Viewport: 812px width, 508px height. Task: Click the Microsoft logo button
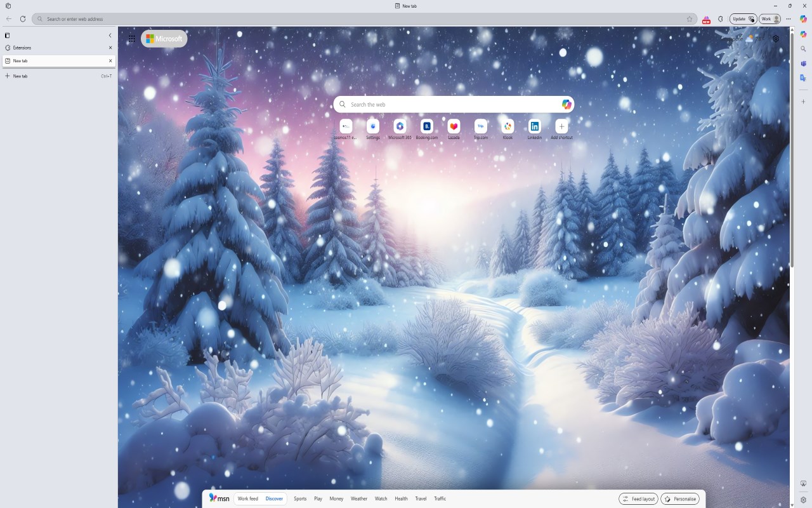click(x=164, y=39)
